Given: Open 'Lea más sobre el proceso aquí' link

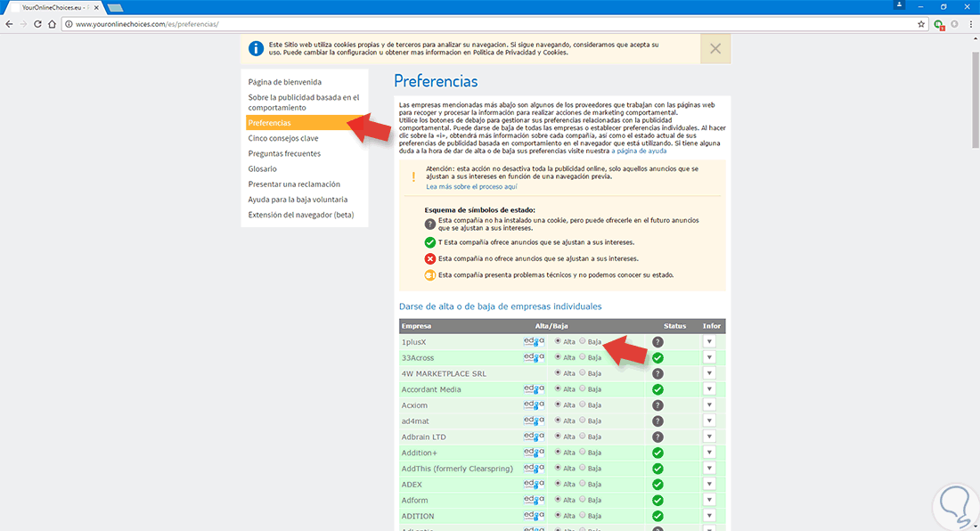Looking at the screenshot, I should tap(472, 187).
